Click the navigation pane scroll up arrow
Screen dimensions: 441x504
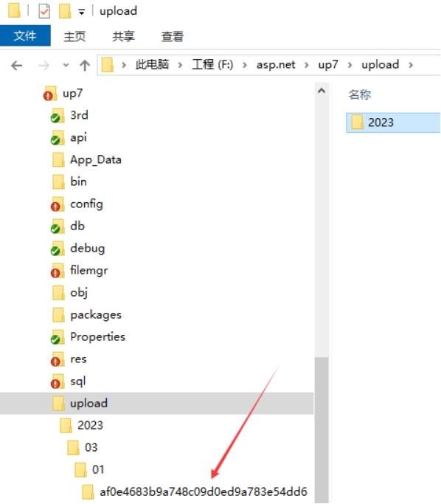tap(322, 91)
